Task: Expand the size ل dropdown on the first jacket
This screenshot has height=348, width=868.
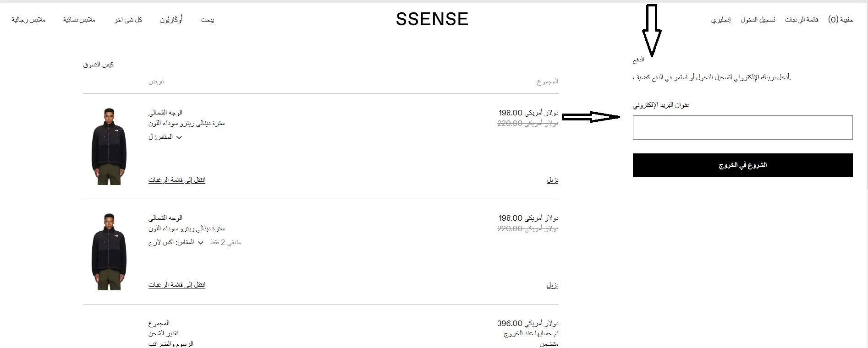Action: click(179, 137)
